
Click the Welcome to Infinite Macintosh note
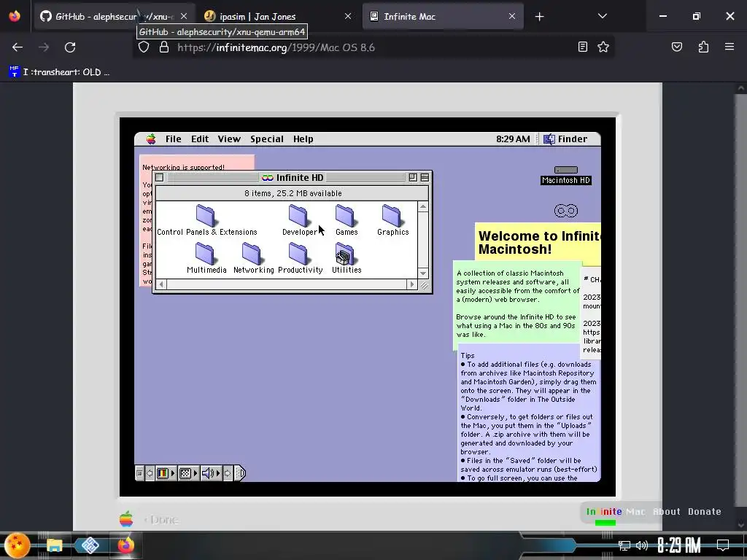pyautogui.click(x=538, y=243)
